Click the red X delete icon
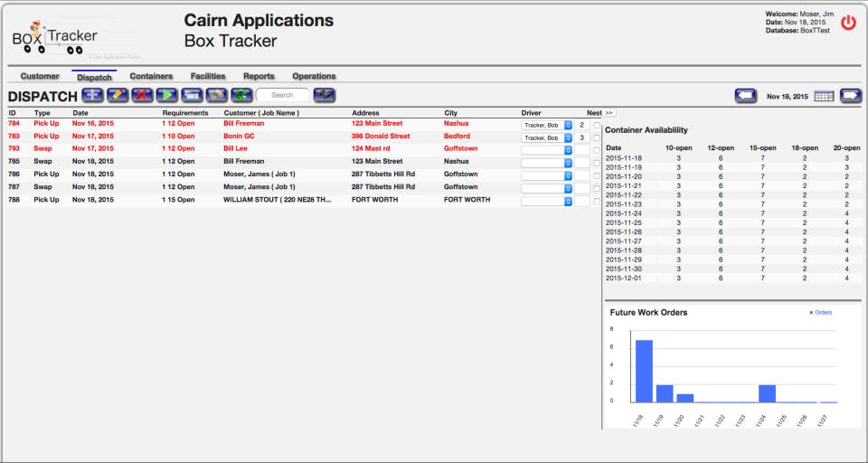Viewport: 868px width, 463px height. tap(142, 95)
